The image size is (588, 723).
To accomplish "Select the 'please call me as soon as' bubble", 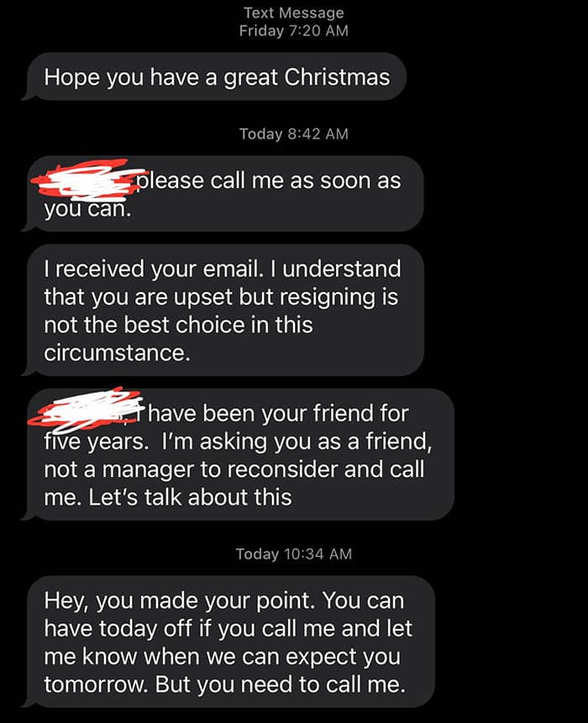I will pyautogui.click(x=225, y=194).
